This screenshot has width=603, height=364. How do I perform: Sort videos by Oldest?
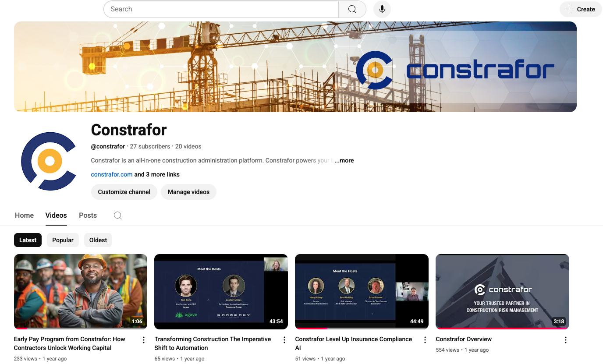[98, 240]
